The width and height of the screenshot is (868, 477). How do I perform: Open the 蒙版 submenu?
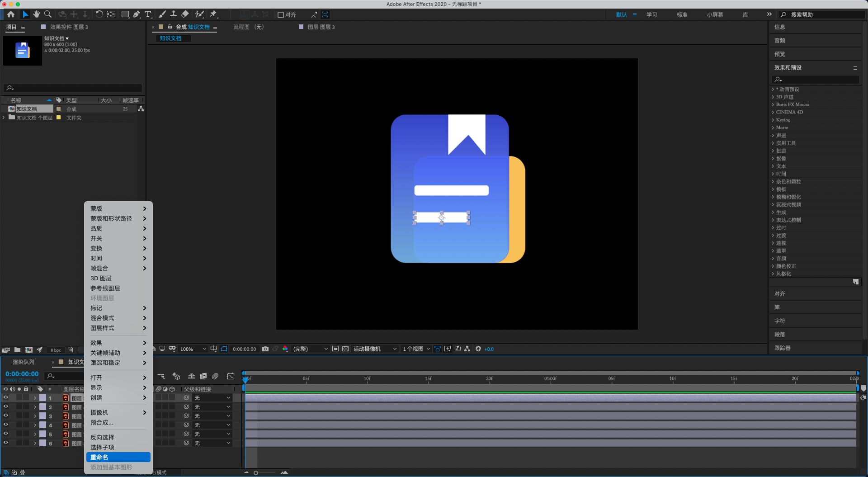(118, 208)
